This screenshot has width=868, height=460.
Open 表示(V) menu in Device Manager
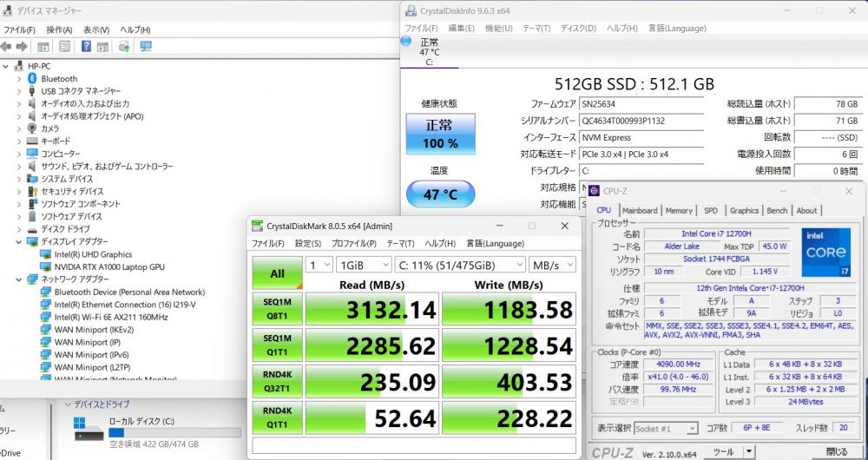tap(96, 30)
